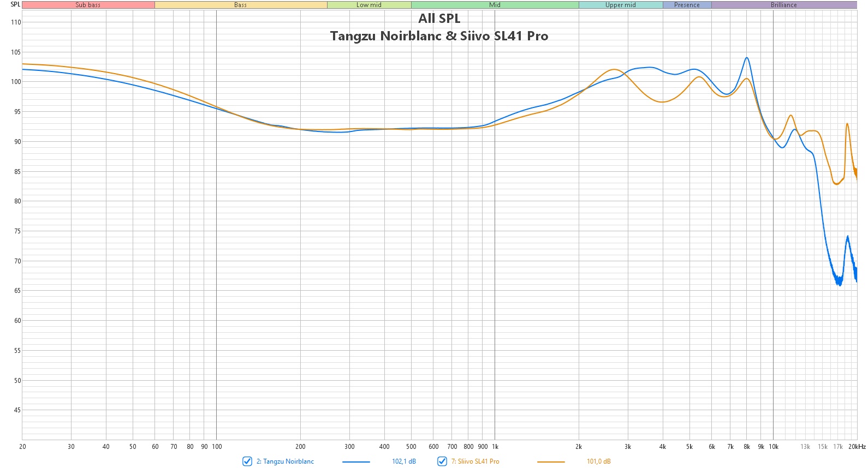Click the 90 value on the SPL axis
The height and width of the screenshot is (468, 868).
click(17, 142)
